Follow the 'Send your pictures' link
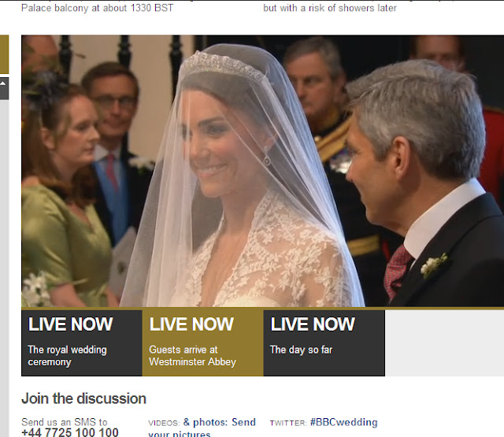 (202, 428)
